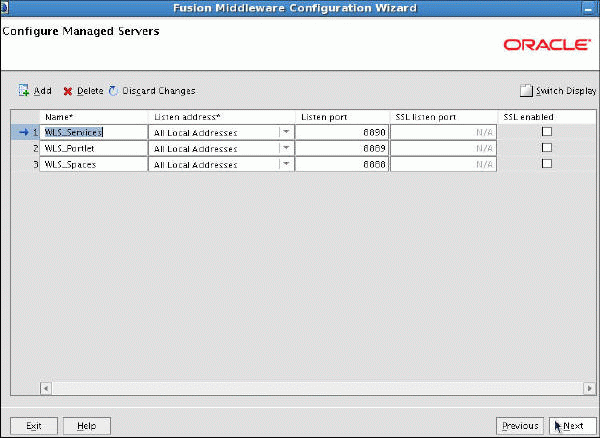Click SSL listen port N/A for WLS_Services
Screen dimensions: 600x438
pyautogui.click(x=443, y=132)
